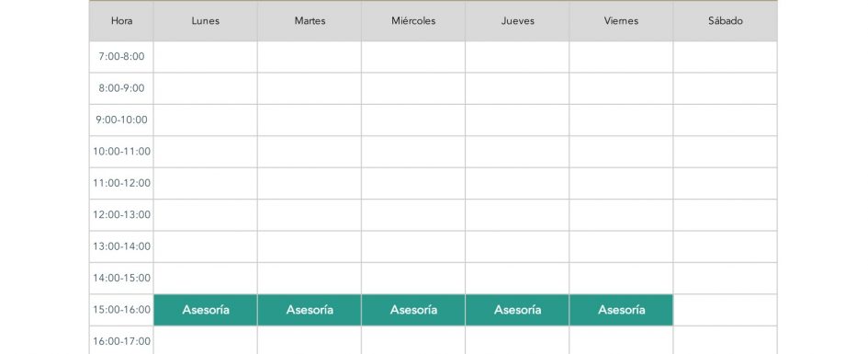Click the empty Lunes 8:00-9:00 cell
The image size is (868, 354).
[206, 88]
